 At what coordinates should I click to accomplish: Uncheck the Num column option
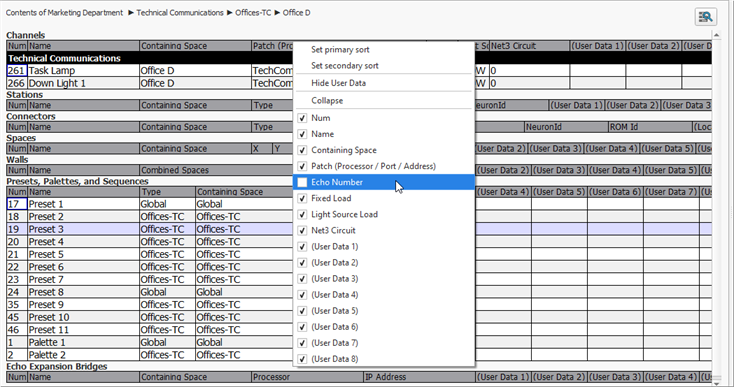[302, 118]
